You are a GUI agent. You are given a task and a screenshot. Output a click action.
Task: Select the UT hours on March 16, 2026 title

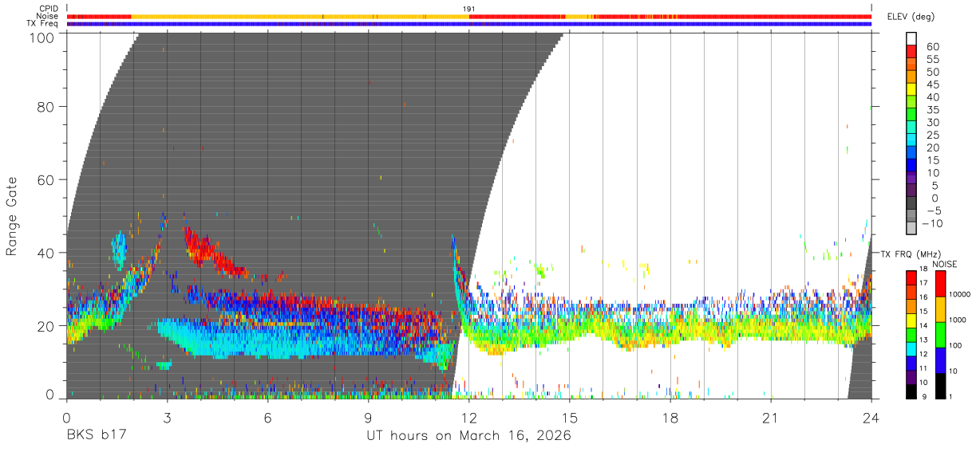pyautogui.click(x=468, y=435)
